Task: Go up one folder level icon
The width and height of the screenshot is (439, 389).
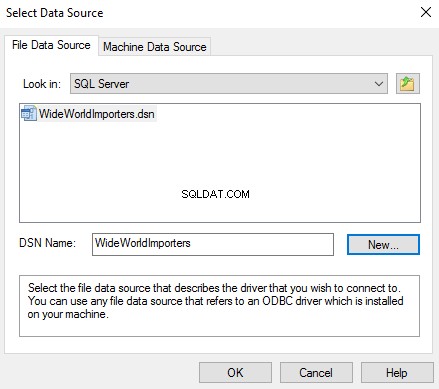Action: [x=407, y=83]
